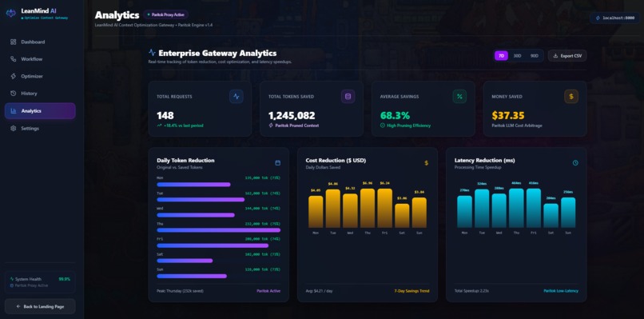Screen dimensions: 644x319
Task: Open the Settings page
Action: (x=40, y=128)
